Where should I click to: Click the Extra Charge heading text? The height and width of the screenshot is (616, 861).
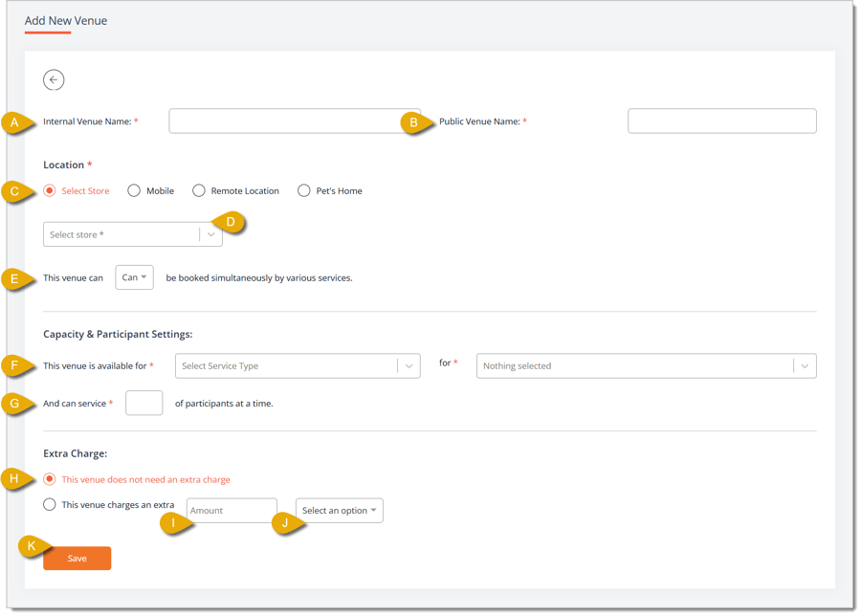(x=76, y=453)
